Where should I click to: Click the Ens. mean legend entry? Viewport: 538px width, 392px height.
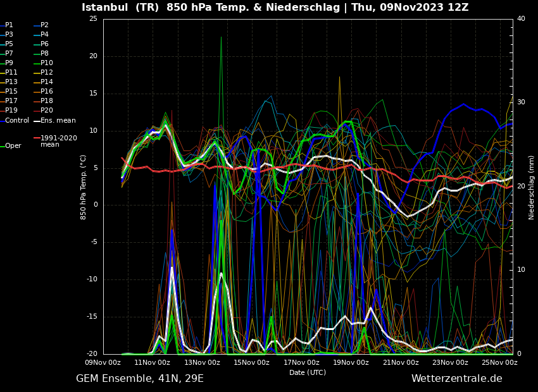(x=55, y=121)
